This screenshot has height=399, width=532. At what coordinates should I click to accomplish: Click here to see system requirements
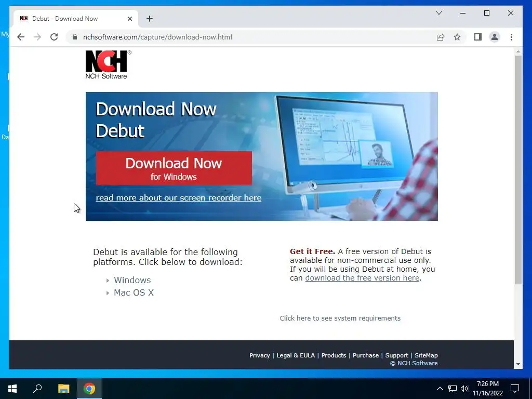pos(340,318)
